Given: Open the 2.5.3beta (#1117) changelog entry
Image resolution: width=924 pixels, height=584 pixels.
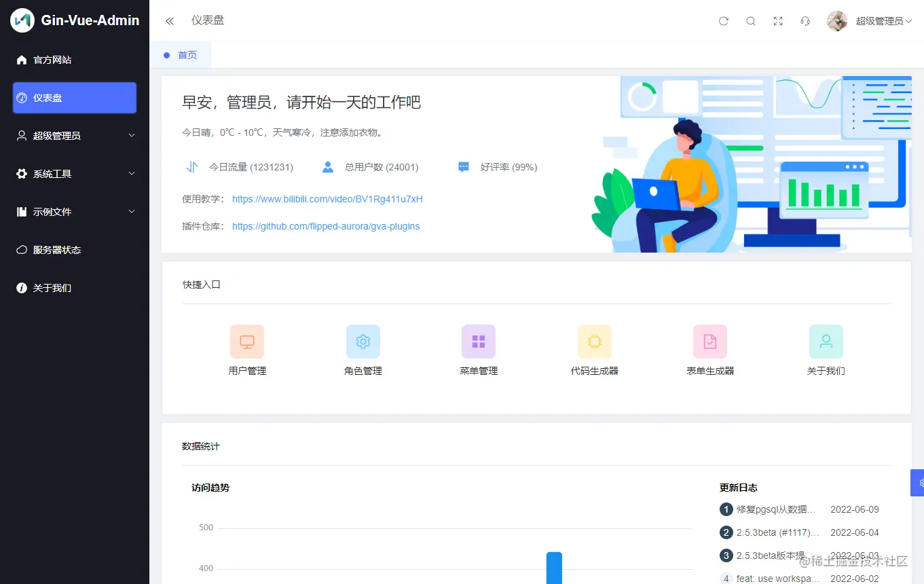Looking at the screenshot, I should [x=778, y=532].
